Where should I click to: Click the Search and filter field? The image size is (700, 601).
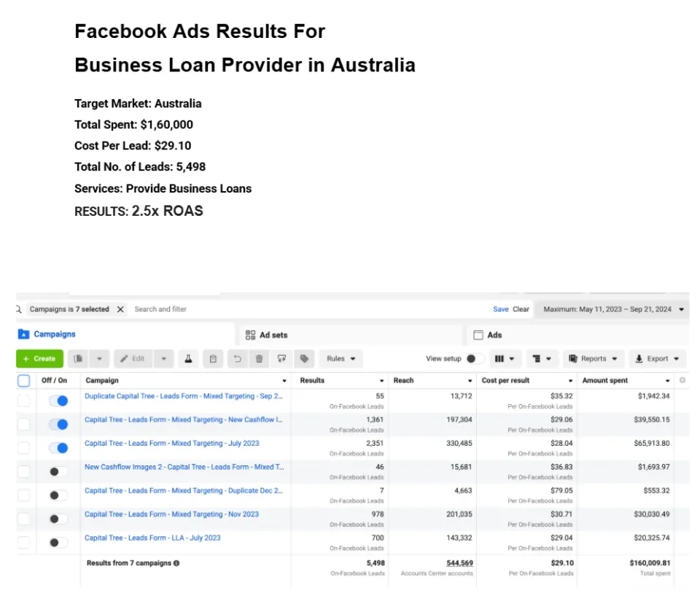click(308, 309)
